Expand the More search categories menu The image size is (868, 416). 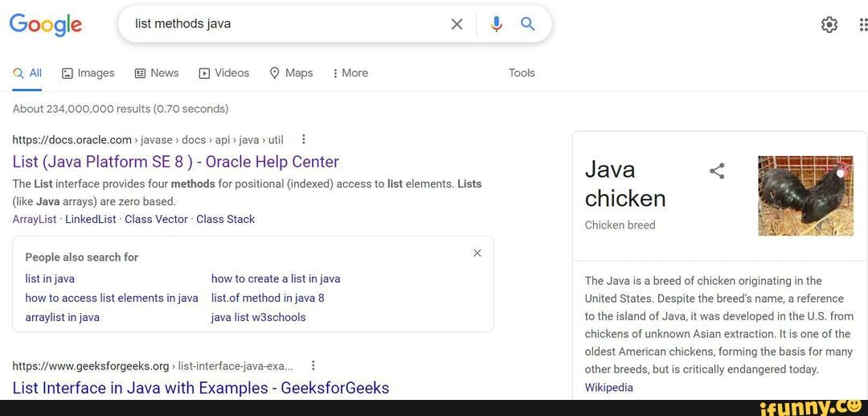pos(350,73)
